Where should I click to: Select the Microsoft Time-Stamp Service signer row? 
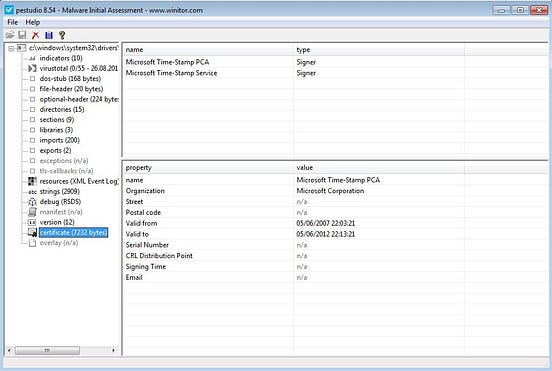click(334, 73)
